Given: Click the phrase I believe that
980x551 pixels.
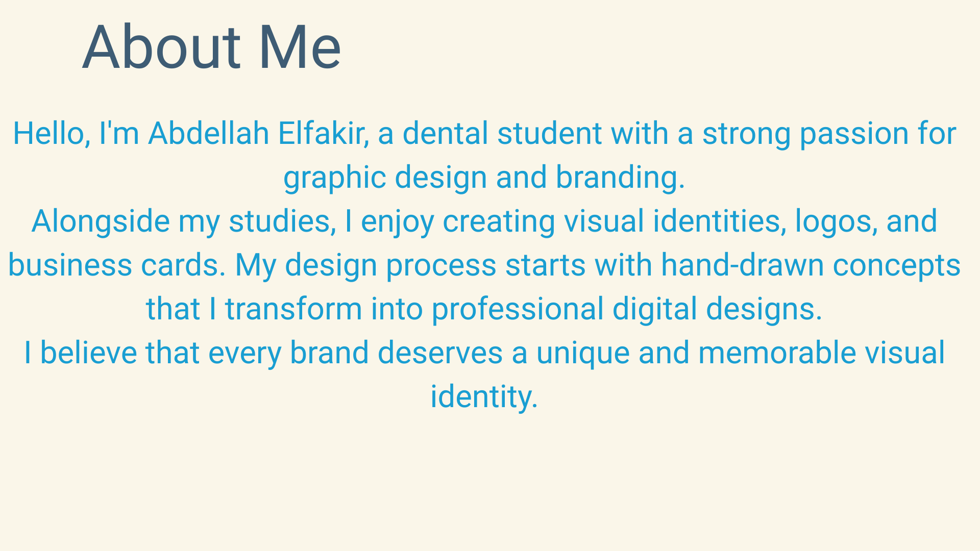Looking at the screenshot, I should tap(112, 353).
